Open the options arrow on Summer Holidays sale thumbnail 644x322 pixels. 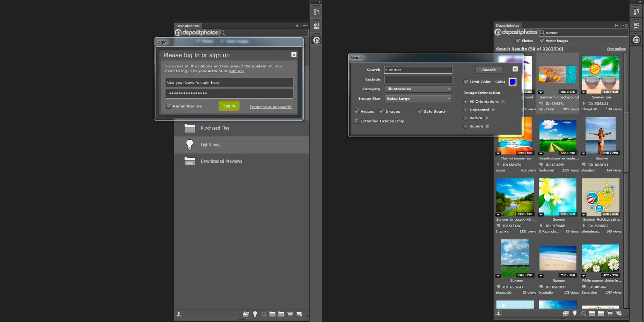(x=583, y=215)
